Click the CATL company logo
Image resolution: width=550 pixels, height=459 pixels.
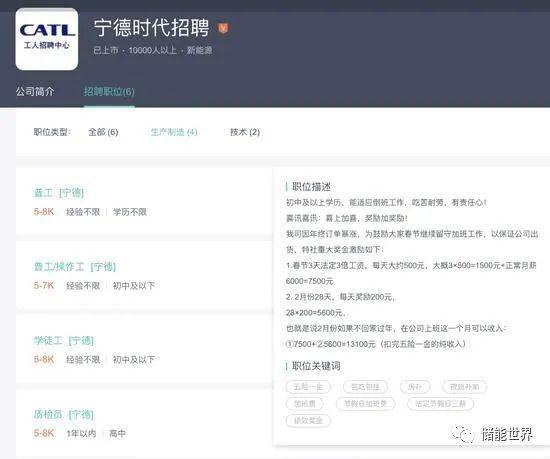47,39
